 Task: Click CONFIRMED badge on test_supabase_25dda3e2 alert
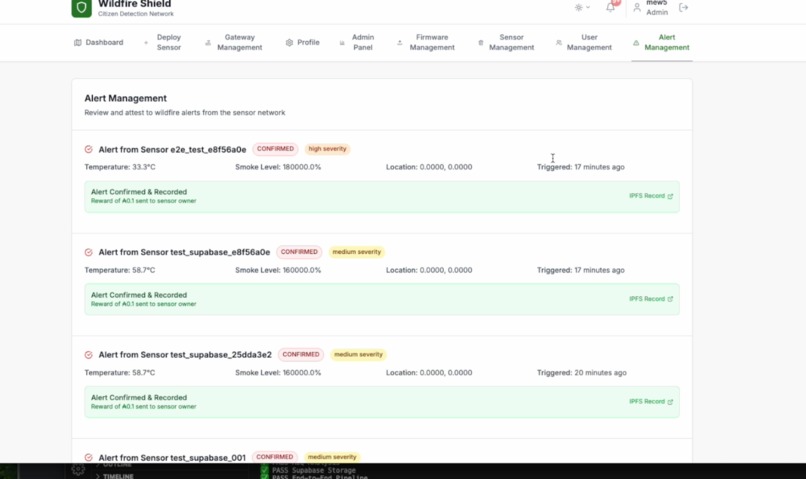(x=301, y=355)
